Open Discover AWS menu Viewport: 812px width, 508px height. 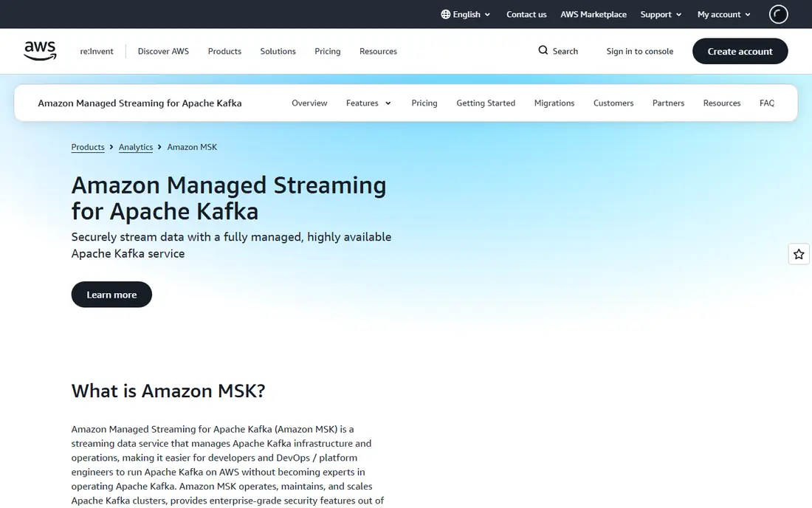163,51
